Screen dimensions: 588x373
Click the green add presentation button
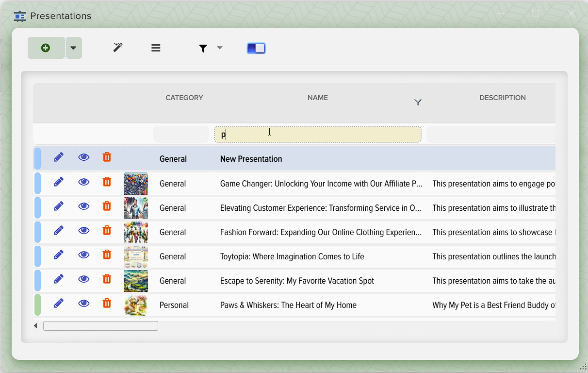coord(46,48)
